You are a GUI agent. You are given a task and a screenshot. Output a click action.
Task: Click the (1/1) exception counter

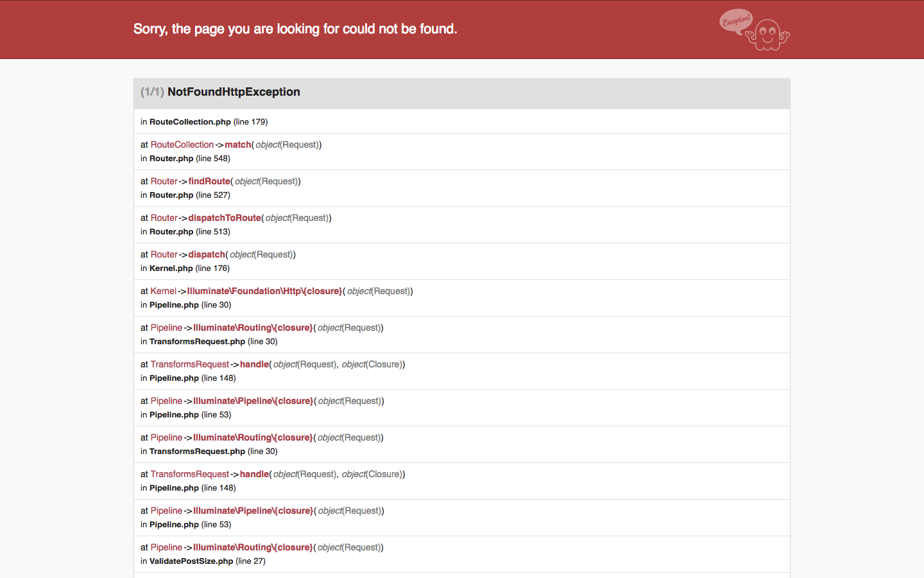point(152,92)
